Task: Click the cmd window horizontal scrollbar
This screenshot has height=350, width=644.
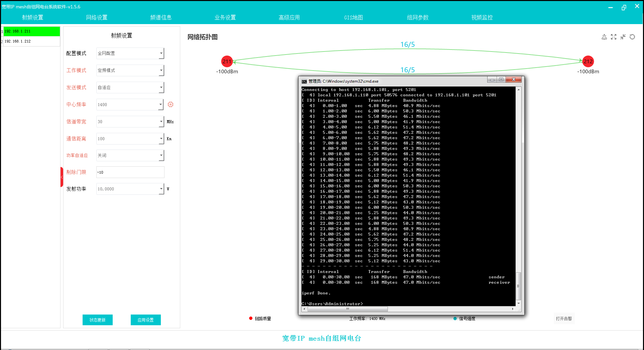Action: 348,309
